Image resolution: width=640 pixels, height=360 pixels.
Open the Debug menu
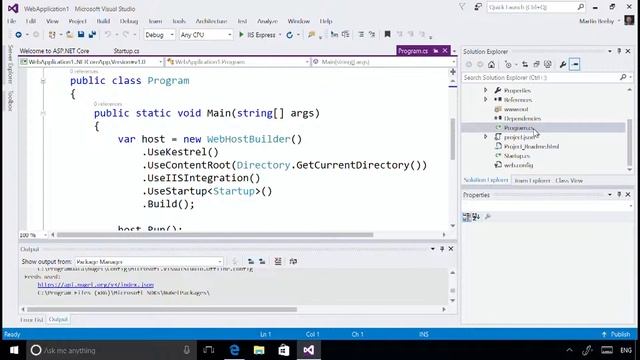coord(129,21)
